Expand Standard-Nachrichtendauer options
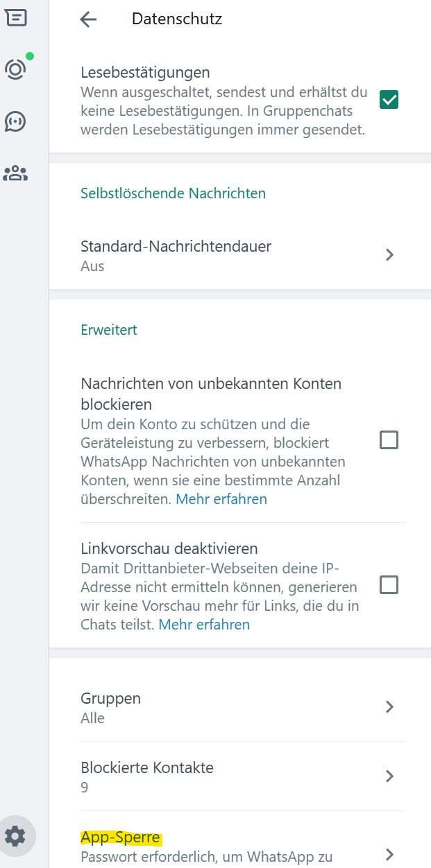This screenshot has width=431, height=868. click(389, 255)
